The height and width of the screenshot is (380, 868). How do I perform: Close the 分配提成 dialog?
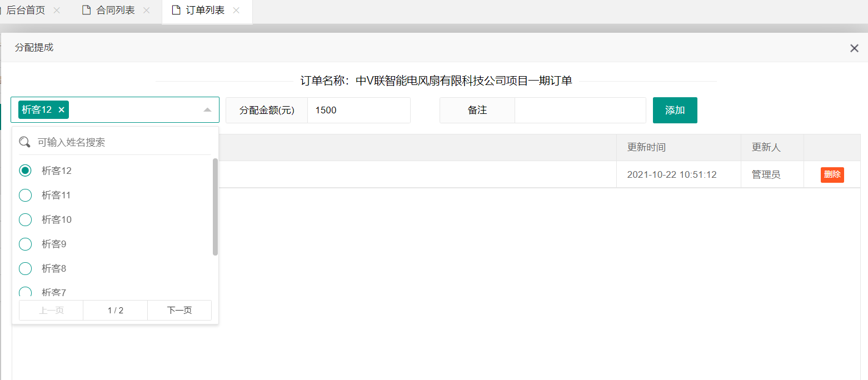coord(854,48)
